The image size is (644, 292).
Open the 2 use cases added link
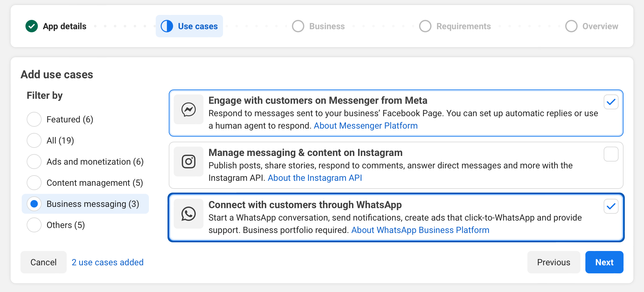(108, 262)
